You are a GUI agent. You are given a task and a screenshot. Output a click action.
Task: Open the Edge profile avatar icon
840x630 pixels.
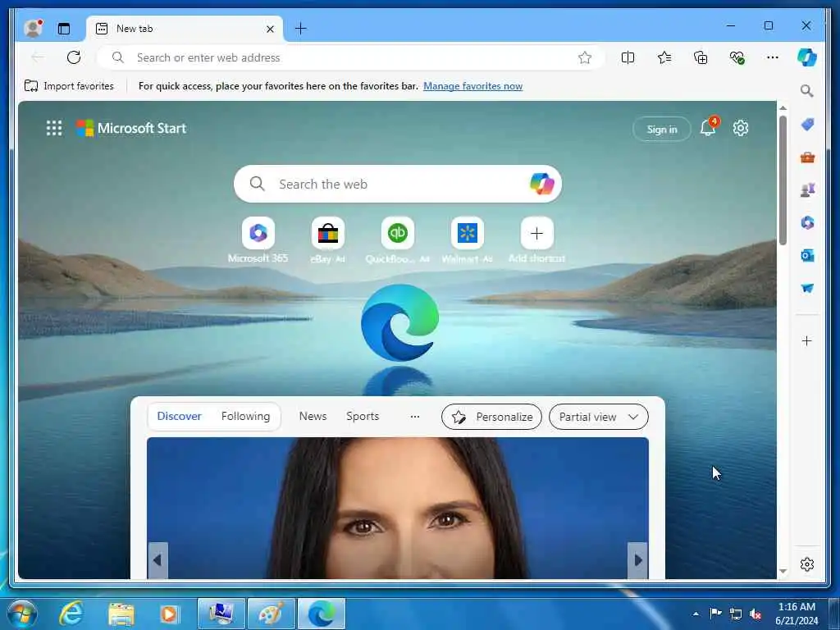33,28
